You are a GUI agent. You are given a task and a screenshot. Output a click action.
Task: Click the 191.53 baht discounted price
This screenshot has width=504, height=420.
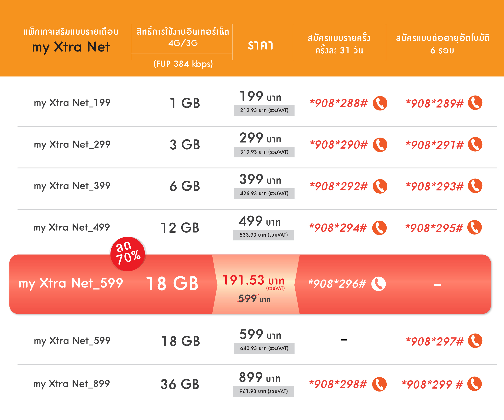pos(253,280)
